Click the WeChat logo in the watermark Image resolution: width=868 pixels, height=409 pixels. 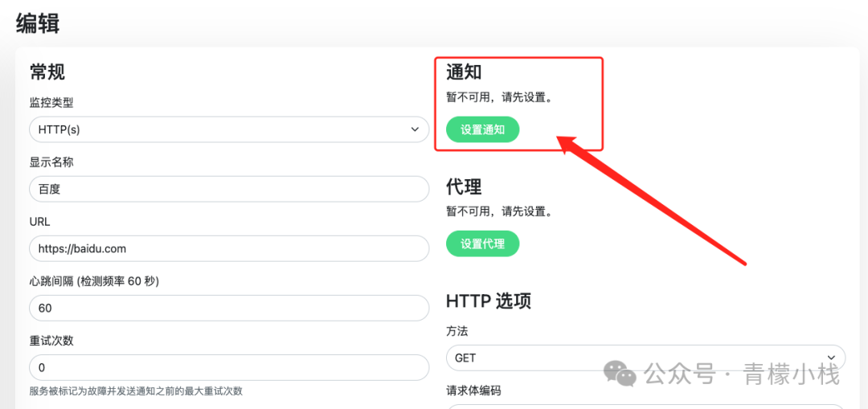pos(619,374)
